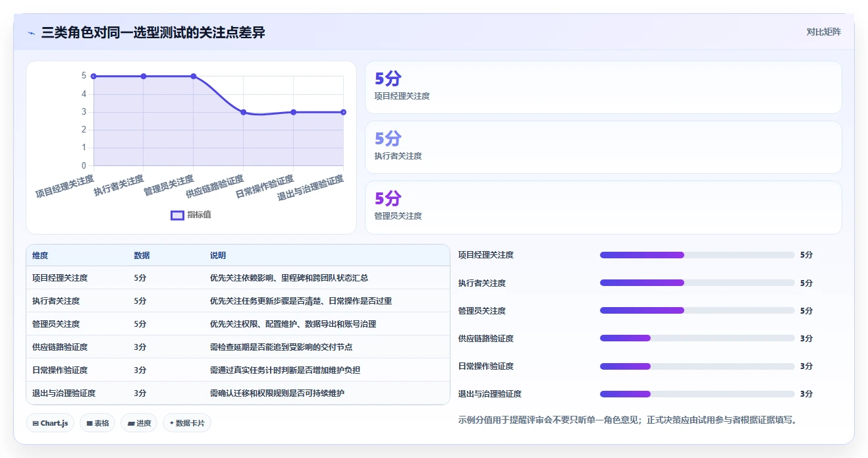Screen dimensions: 868x458
Task: Click description 需确认迁移和权限规则是否可持续维护
Action: click(277, 393)
